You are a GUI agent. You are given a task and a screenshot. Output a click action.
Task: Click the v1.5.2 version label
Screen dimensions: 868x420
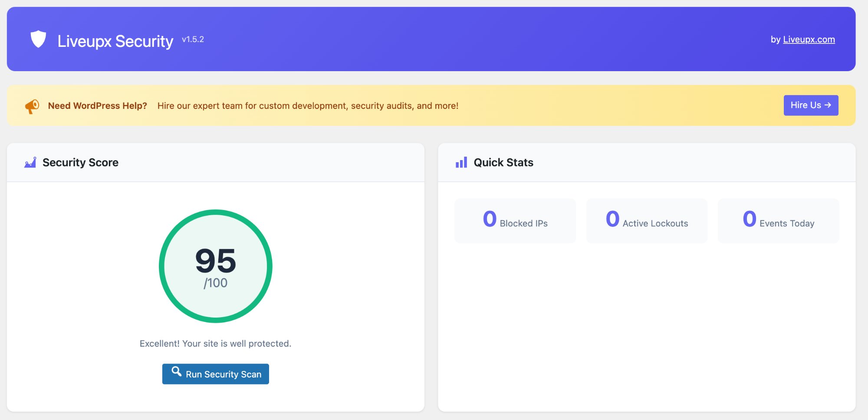click(x=193, y=39)
